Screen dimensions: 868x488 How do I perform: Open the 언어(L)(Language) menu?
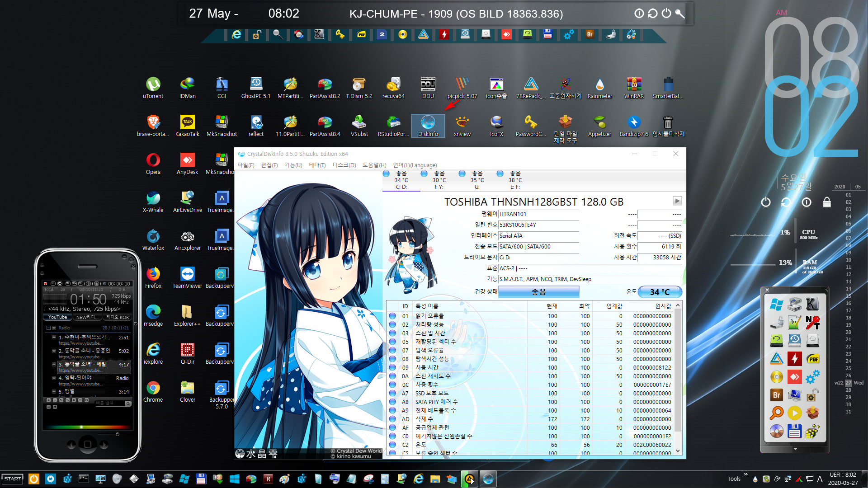415,165
